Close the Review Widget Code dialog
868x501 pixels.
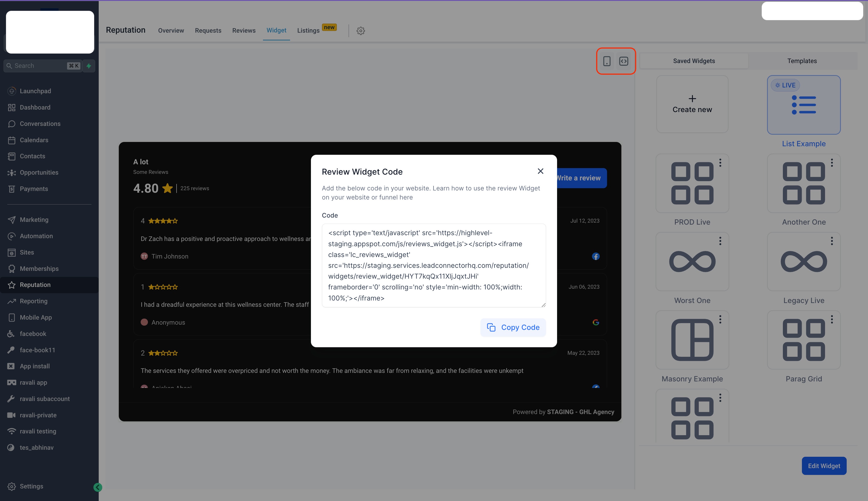(540, 171)
